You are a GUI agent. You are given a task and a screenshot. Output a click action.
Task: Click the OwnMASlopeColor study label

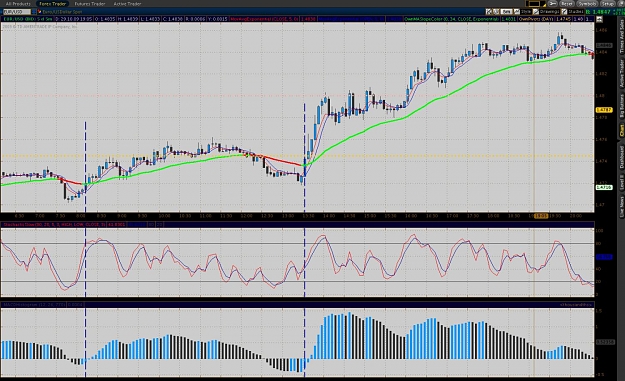[x=451, y=19]
